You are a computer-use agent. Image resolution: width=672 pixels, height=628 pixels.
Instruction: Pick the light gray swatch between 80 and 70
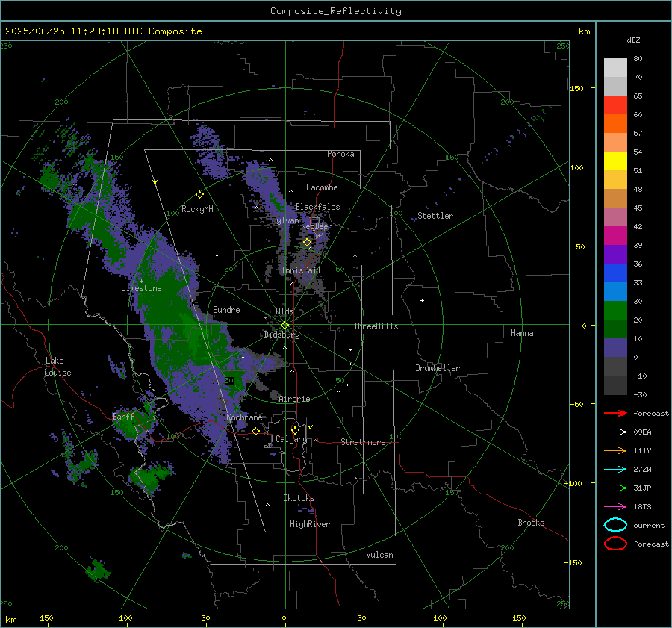pyautogui.click(x=615, y=68)
